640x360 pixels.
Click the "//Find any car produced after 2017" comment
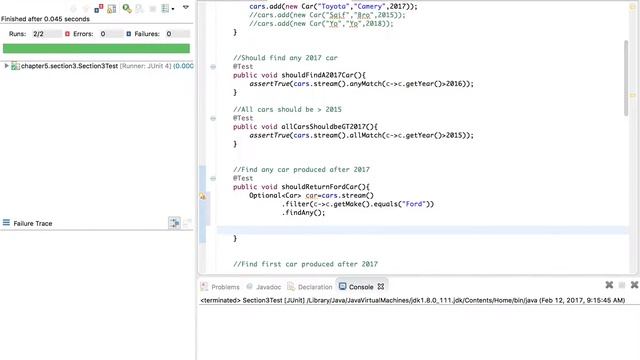tap(301, 169)
